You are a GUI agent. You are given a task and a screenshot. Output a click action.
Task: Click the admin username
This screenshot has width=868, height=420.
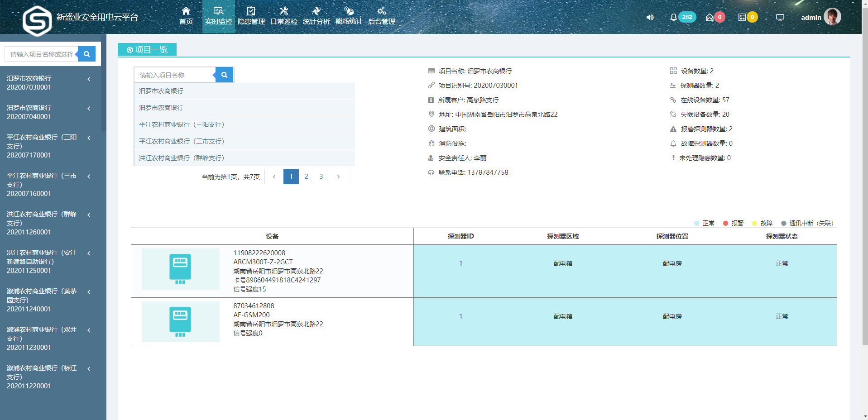point(811,18)
